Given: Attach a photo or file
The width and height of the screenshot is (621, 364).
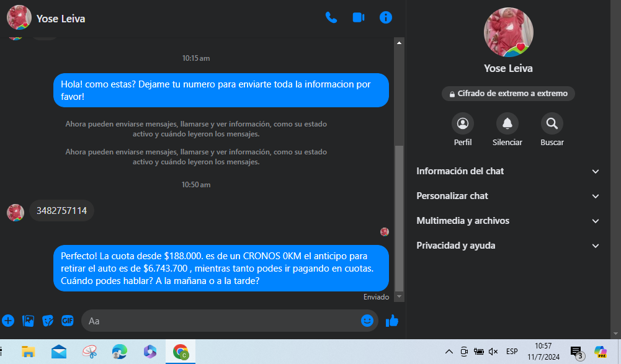Looking at the screenshot, I should [28, 321].
